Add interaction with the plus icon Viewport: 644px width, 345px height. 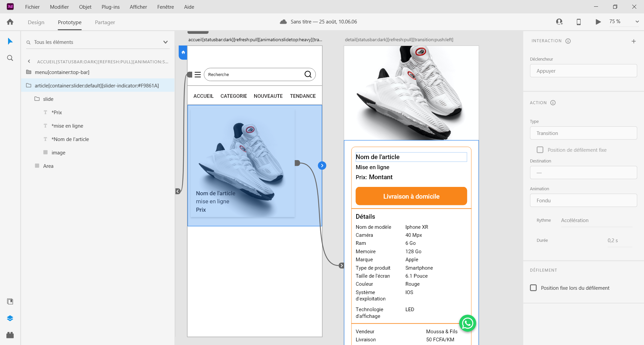click(634, 41)
